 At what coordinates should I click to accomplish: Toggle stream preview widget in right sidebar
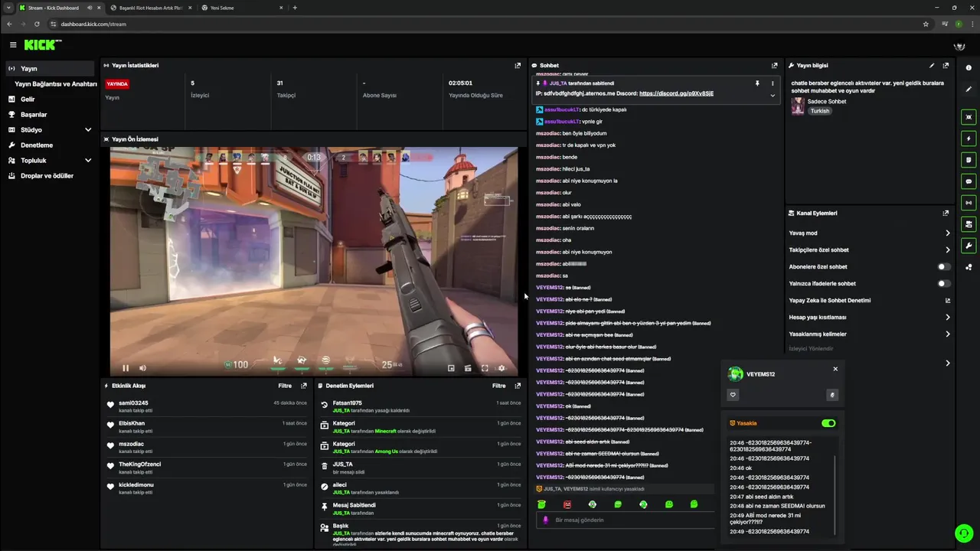969,117
